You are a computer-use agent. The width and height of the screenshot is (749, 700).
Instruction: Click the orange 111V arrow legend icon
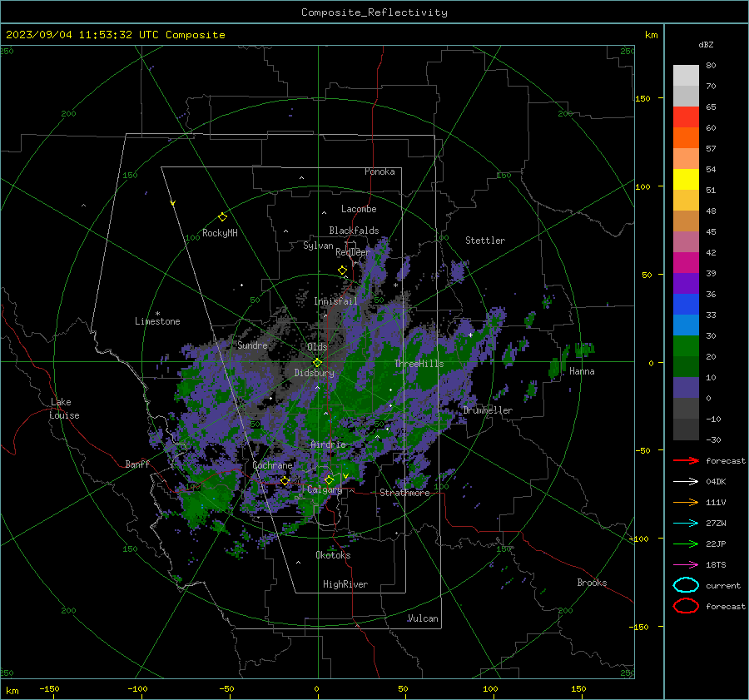point(686,502)
